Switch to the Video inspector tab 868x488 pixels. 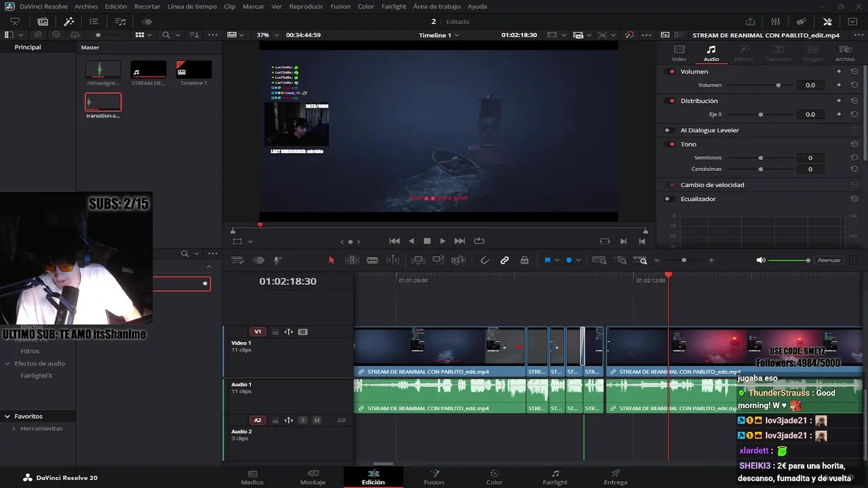679,54
